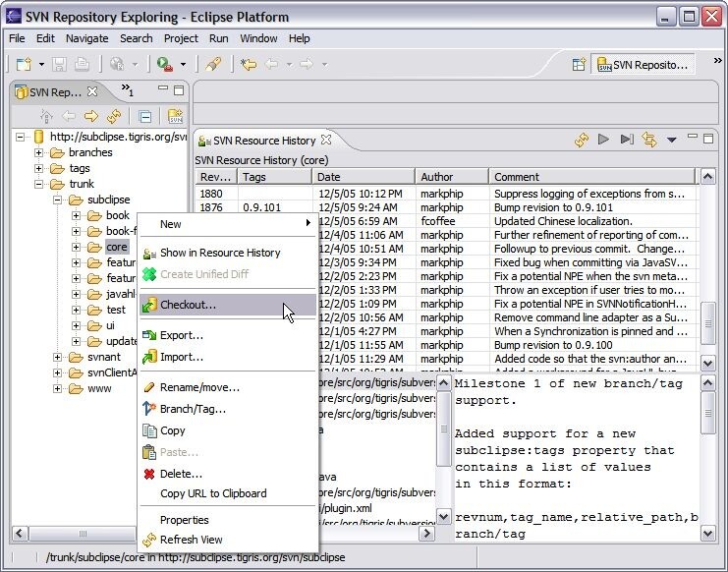The image size is (728, 572).
Task: Click the Collapse All icon in SVN view
Action: pyautogui.click(x=144, y=116)
